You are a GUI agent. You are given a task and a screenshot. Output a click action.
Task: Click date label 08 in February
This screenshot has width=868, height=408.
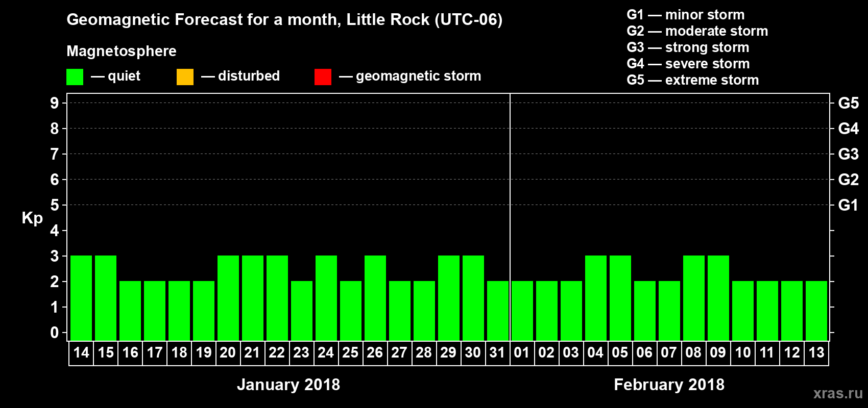pyautogui.click(x=693, y=353)
